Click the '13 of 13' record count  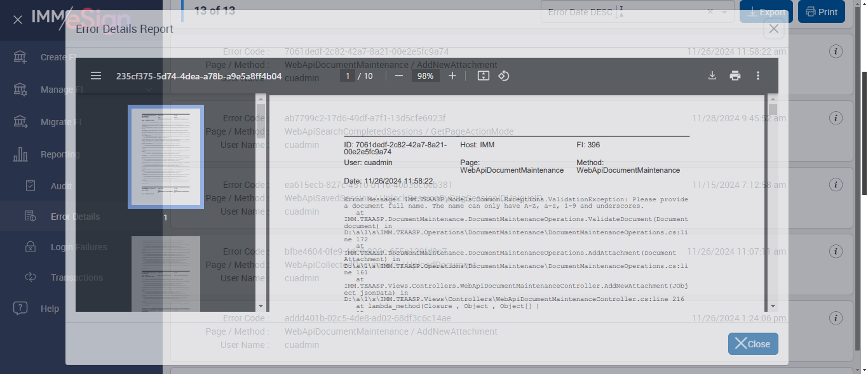[x=214, y=11]
